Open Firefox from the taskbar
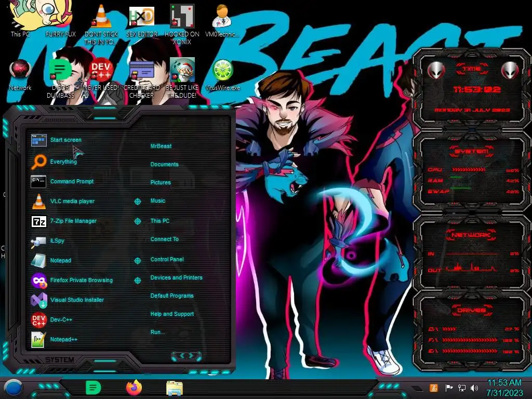Image resolution: width=532 pixels, height=399 pixels. click(x=134, y=388)
